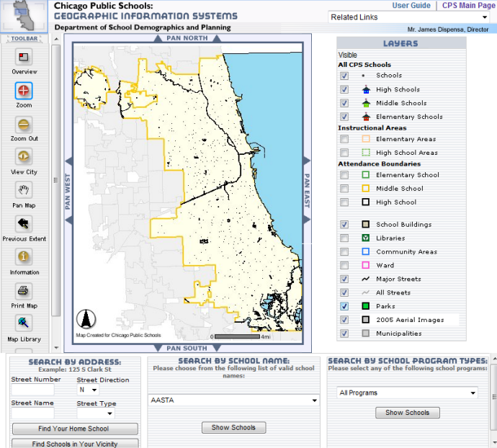Toggle the Middle Schools layer checkbox
497x448 pixels.
344,103
